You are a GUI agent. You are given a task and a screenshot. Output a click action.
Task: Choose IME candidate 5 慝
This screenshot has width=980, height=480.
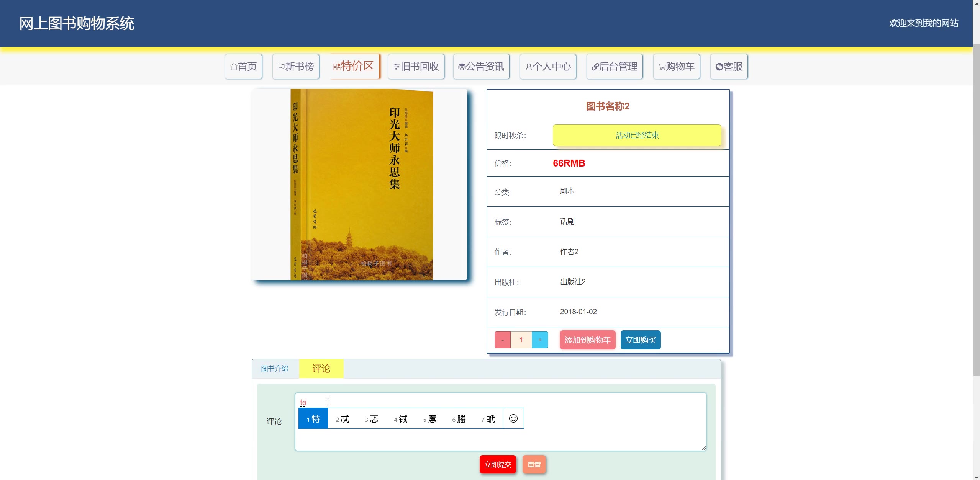click(x=430, y=419)
